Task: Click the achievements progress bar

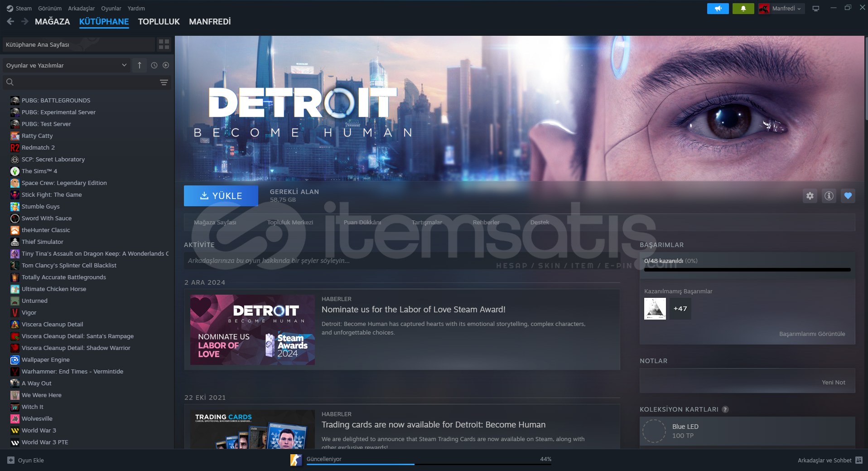Action: [x=747, y=270]
